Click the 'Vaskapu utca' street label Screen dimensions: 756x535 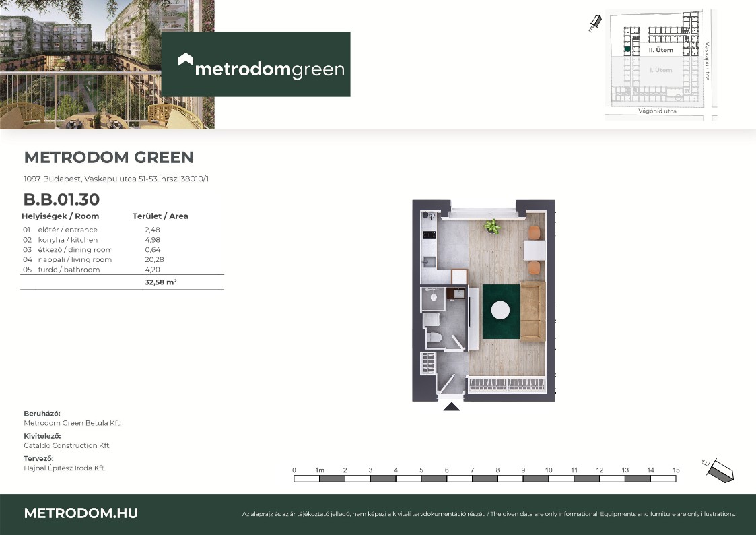707,61
